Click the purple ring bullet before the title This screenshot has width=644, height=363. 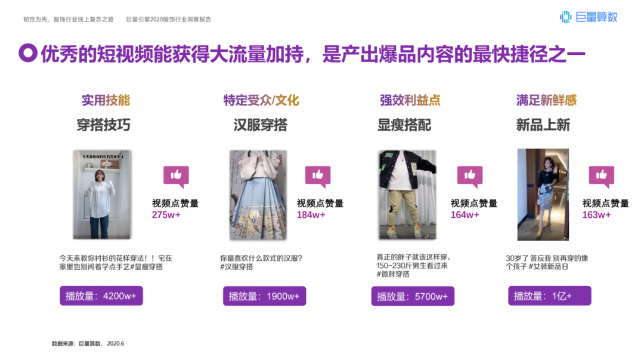28,53
